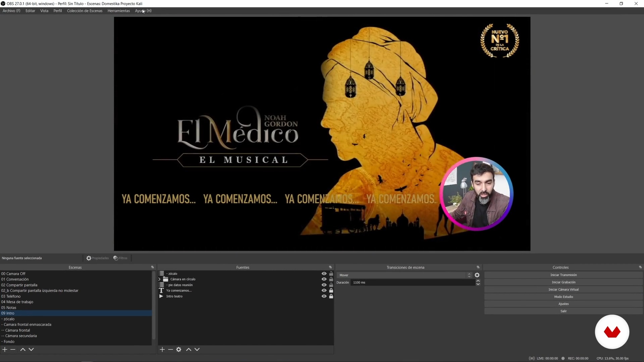Undock the Fuentes panel
Screen dimensions: 644x362
[x=330, y=267]
